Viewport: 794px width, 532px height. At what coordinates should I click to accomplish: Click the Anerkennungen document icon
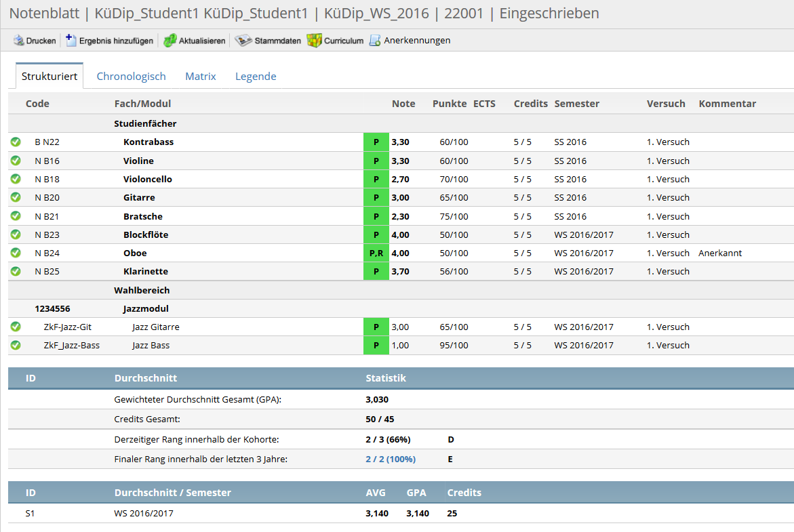(375, 41)
